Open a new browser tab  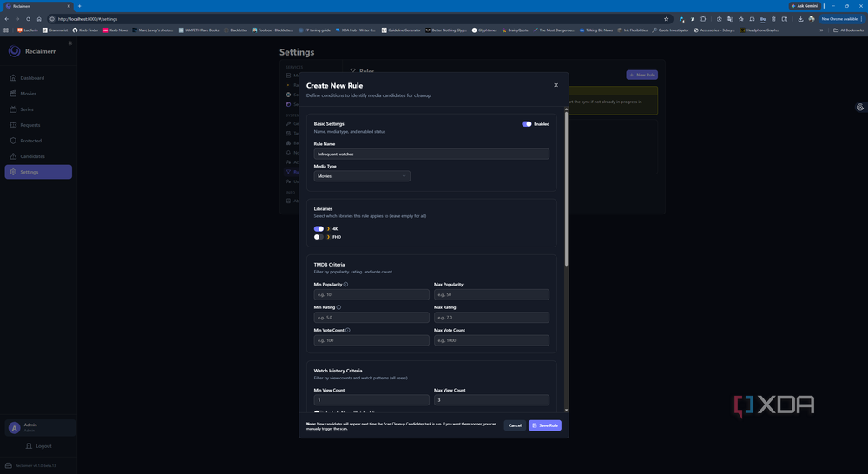pos(79,6)
